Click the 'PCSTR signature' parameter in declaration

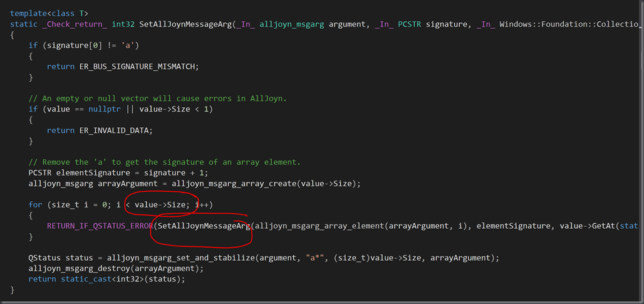(x=433, y=24)
